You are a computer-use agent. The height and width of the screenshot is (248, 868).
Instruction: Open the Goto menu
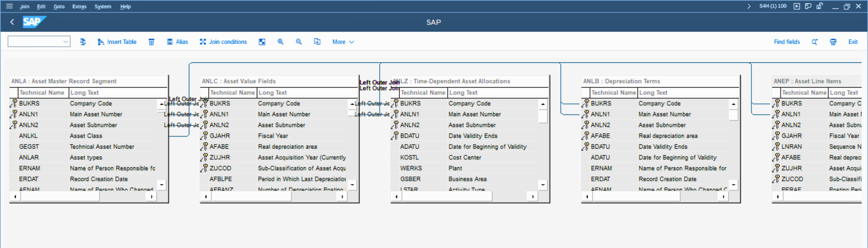(59, 6)
